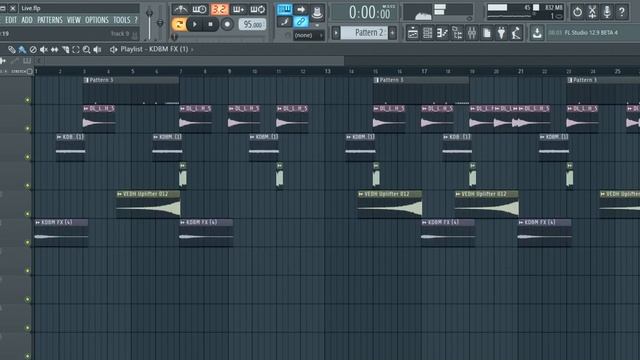Click the plus button next to Pattern 2
Image resolution: width=640 pixels, height=360 pixels.
click(x=393, y=33)
